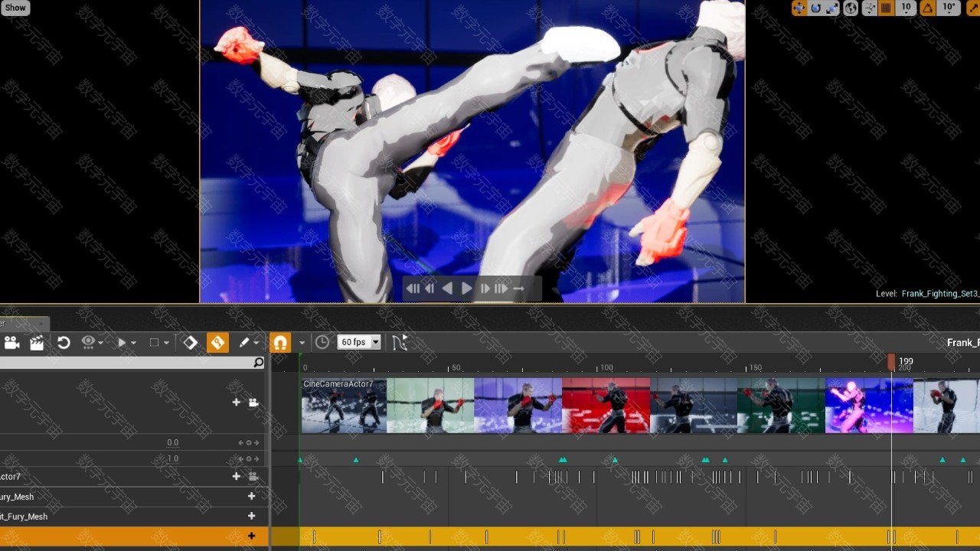Toggle playback loop arrow button
This screenshot has height=551, width=980.
coord(518,289)
